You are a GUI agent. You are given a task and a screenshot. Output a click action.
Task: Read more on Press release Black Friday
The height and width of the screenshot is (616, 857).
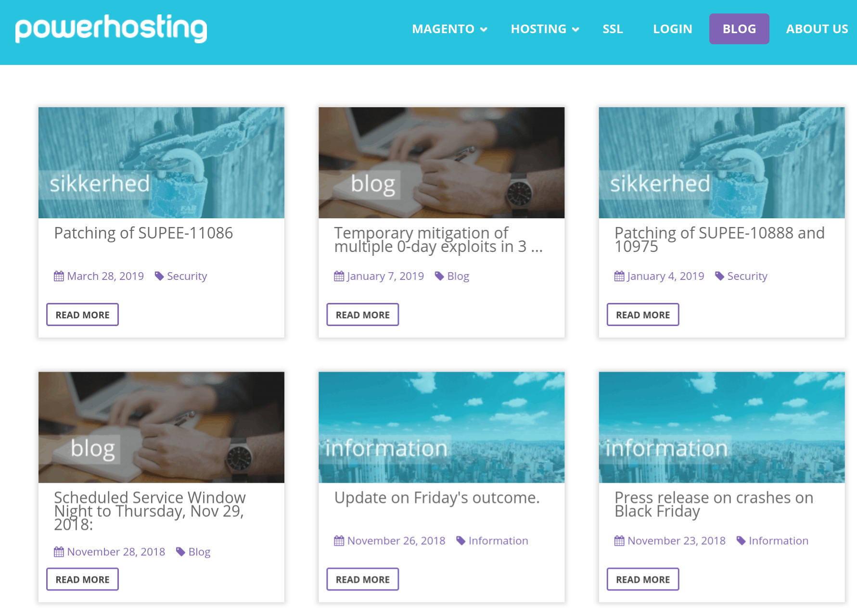pos(643,579)
